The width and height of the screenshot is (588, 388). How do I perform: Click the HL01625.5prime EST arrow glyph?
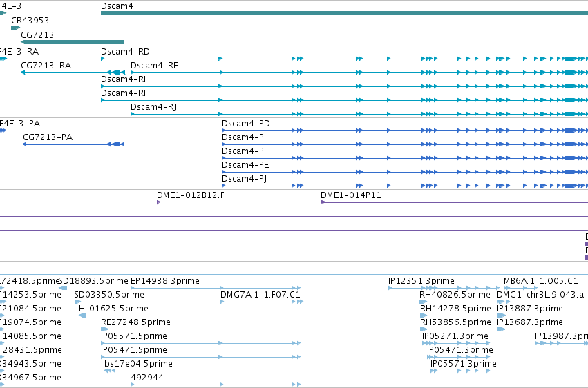click(82, 316)
